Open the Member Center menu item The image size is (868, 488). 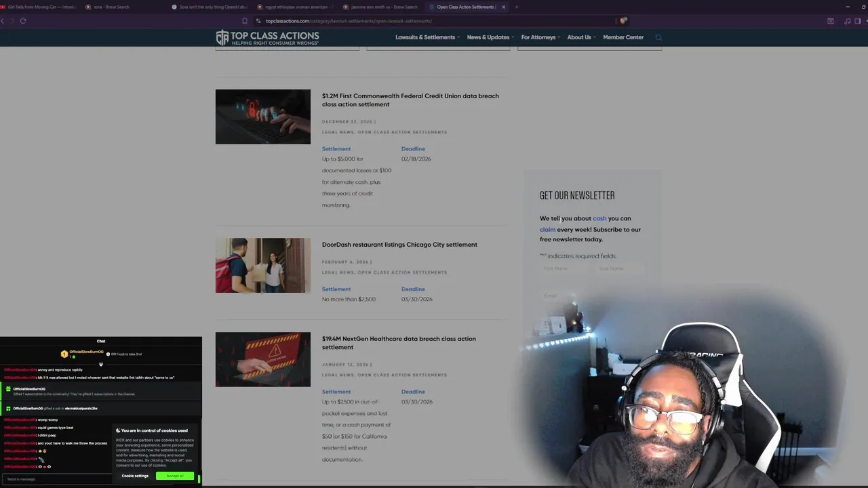tap(623, 37)
